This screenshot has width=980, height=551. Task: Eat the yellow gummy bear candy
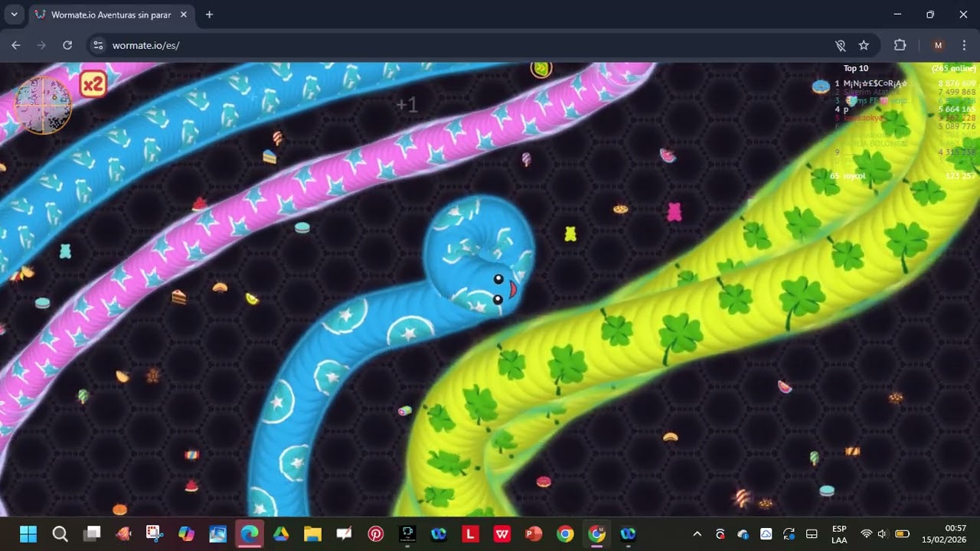(x=570, y=233)
